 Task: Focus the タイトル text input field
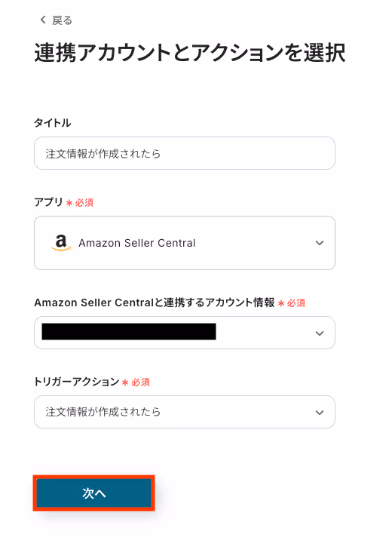click(x=185, y=153)
